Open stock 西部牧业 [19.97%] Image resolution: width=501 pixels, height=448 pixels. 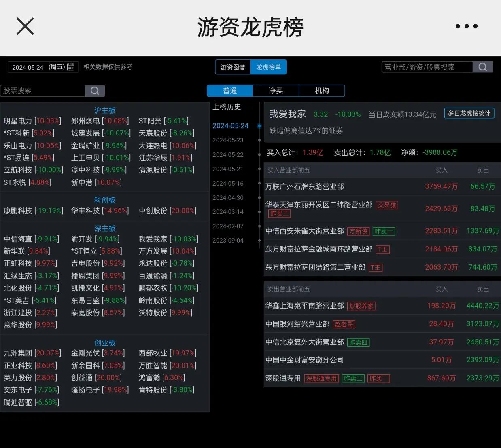coord(168,353)
